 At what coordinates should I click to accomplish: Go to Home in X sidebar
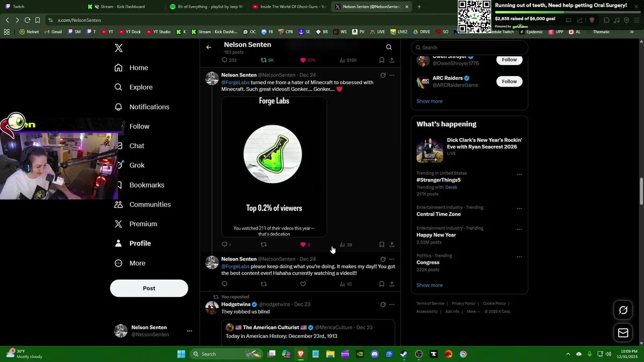click(131, 68)
